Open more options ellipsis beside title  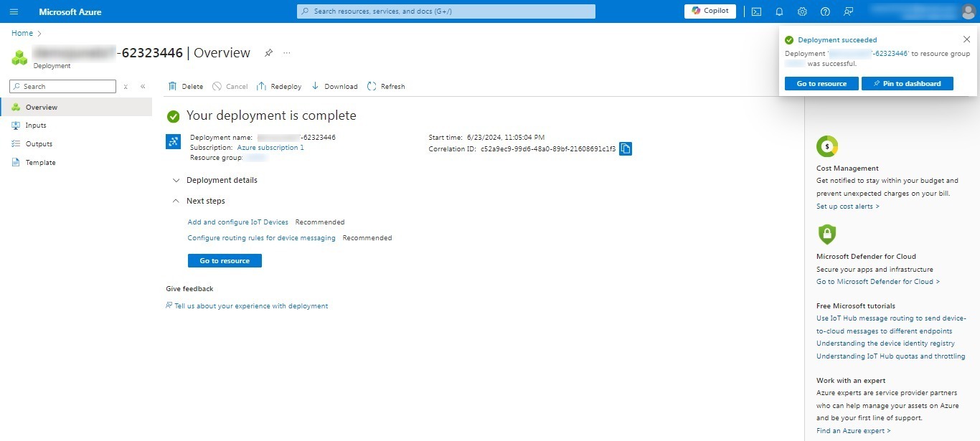point(287,53)
